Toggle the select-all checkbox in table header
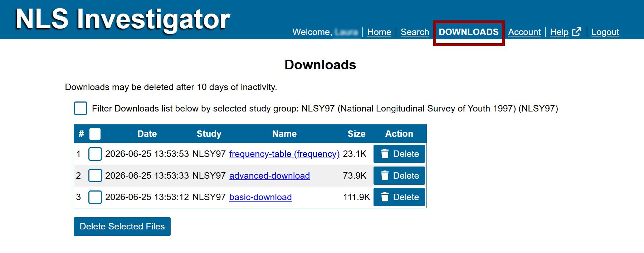The image size is (644, 253). point(95,134)
